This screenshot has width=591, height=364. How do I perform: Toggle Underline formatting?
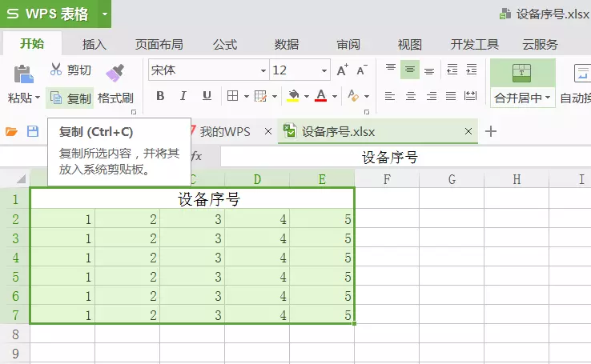pos(207,96)
